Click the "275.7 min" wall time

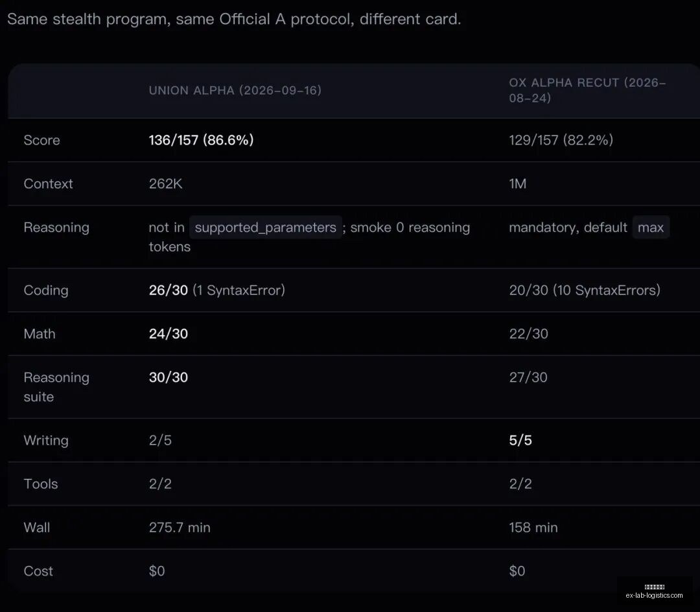pos(180,528)
